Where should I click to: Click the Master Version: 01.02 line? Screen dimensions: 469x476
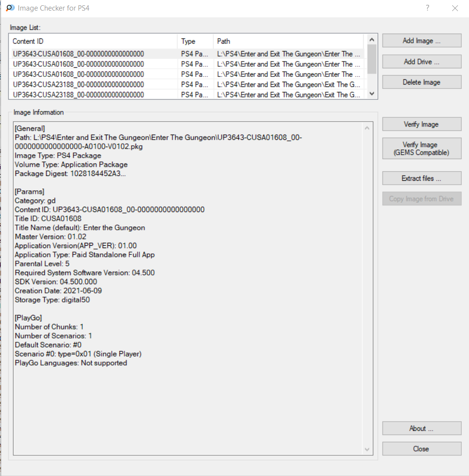[x=50, y=237]
